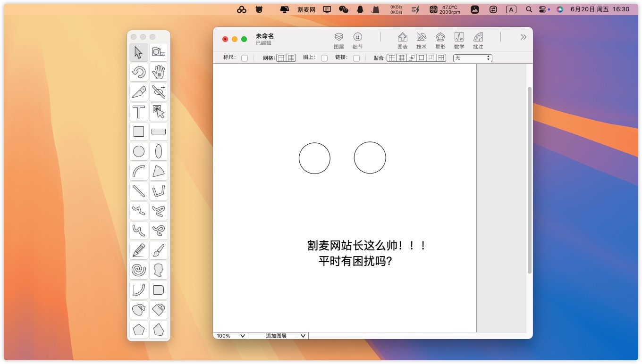Select the tape measure tool
This screenshot has height=364, width=642.
[x=159, y=52]
